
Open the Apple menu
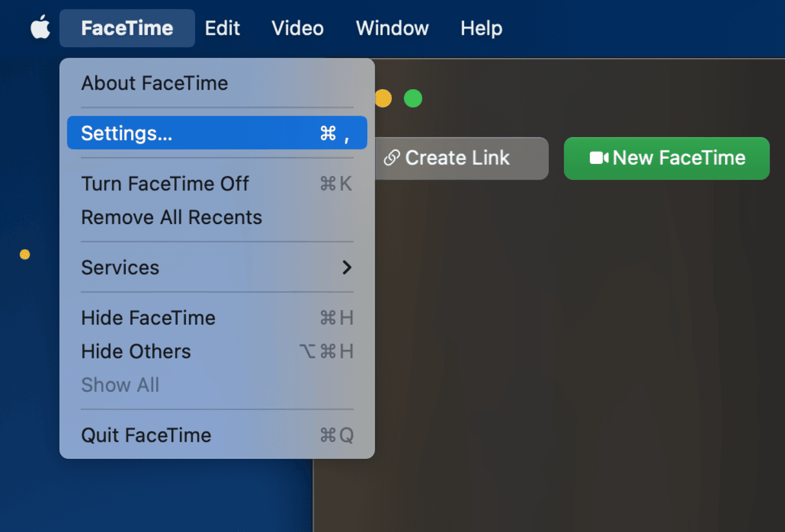click(40, 28)
